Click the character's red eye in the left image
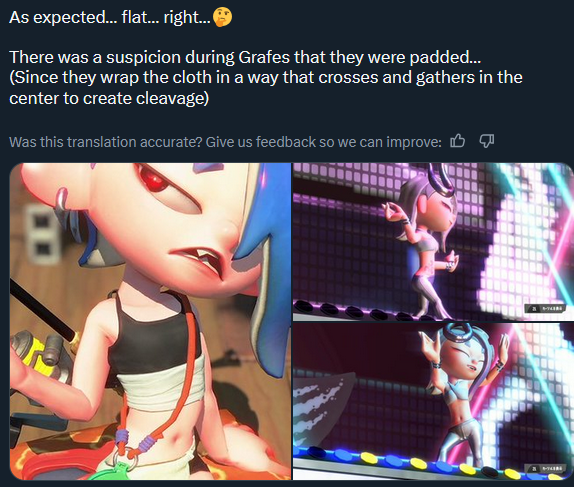The height and width of the screenshot is (487, 574). click(x=153, y=179)
